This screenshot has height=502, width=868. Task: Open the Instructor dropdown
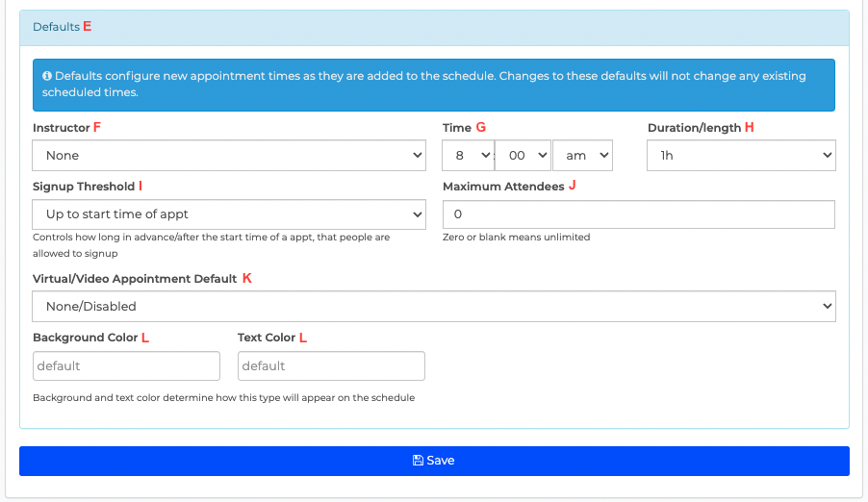coord(229,156)
